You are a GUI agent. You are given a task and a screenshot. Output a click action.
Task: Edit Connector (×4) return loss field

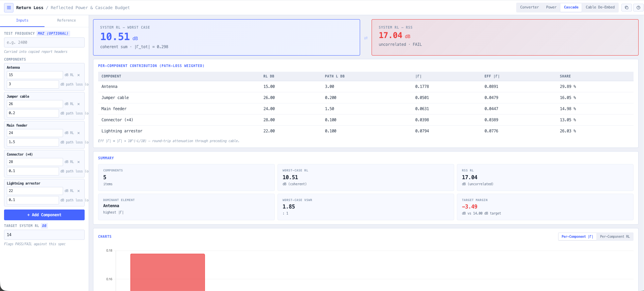[x=35, y=162]
